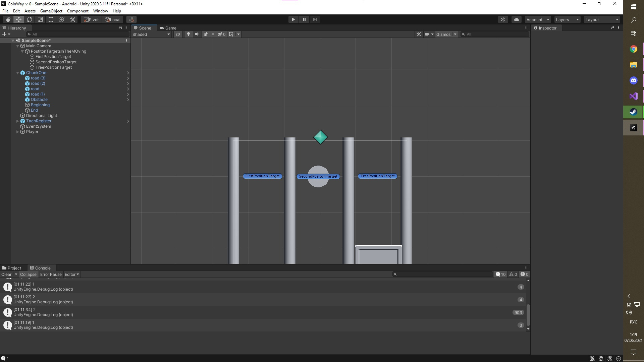The image size is (644, 362).
Task: Open Collab services sun icon
Action: point(503,19)
